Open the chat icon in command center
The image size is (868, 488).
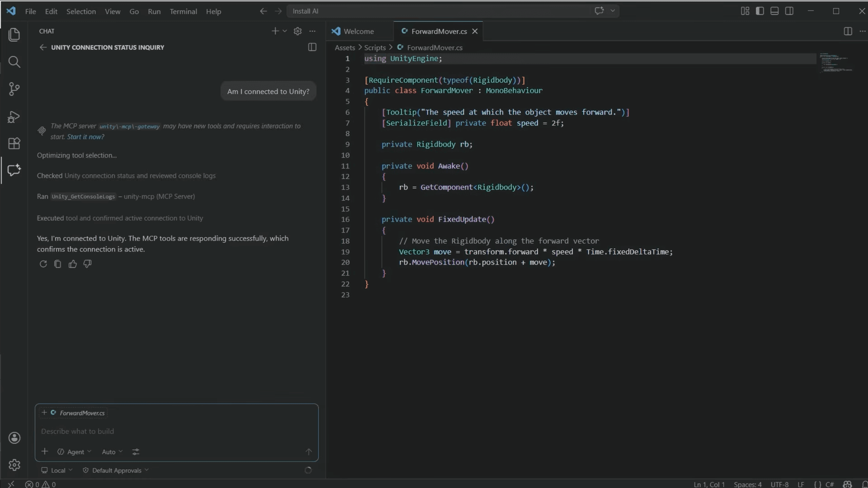(599, 11)
